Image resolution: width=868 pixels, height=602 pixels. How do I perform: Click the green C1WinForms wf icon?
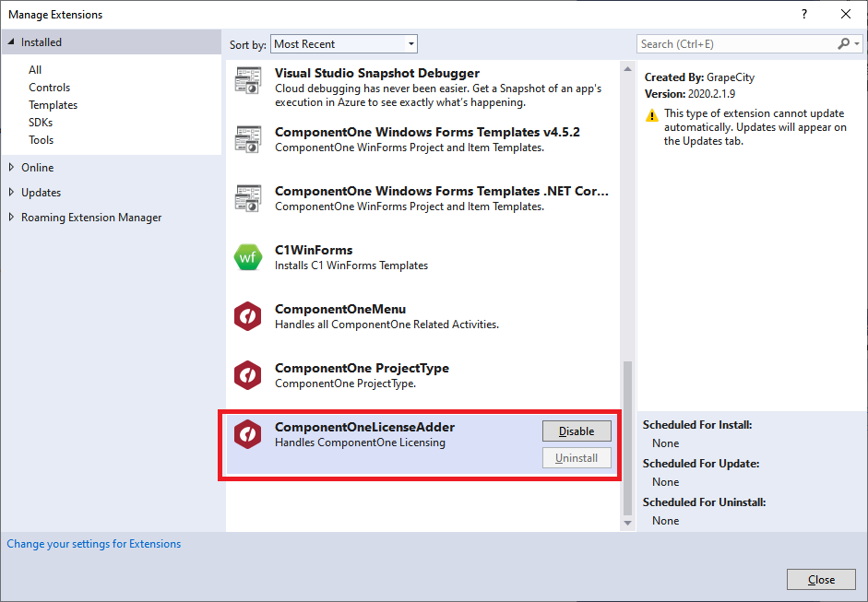tap(247, 257)
